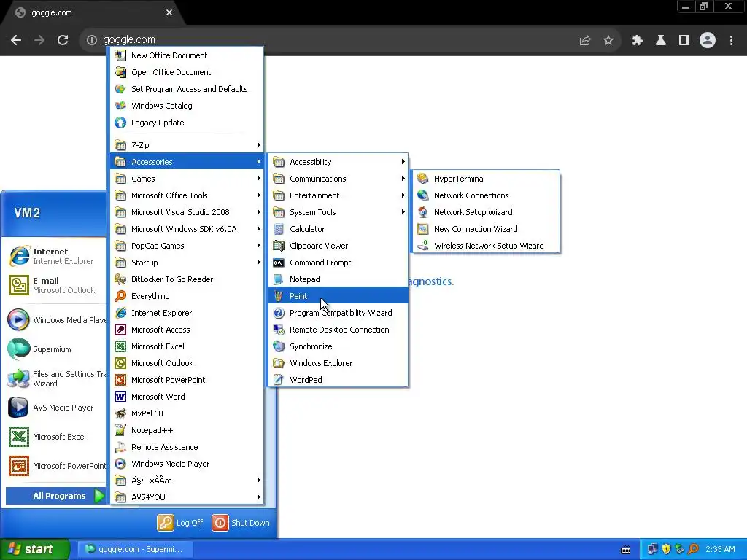Click the browser extensions puzzle icon
Viewport: 747px width, 560px height.
coord(638,41)
